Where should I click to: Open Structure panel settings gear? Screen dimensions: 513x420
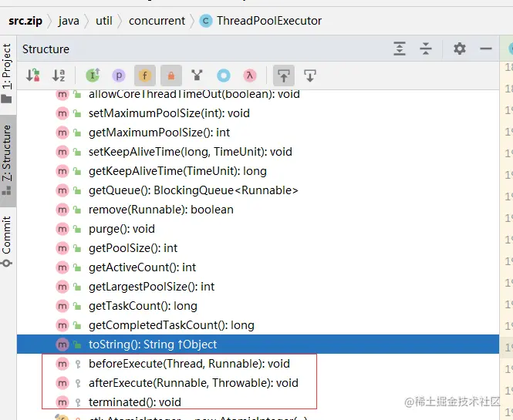tap(459, 49)
